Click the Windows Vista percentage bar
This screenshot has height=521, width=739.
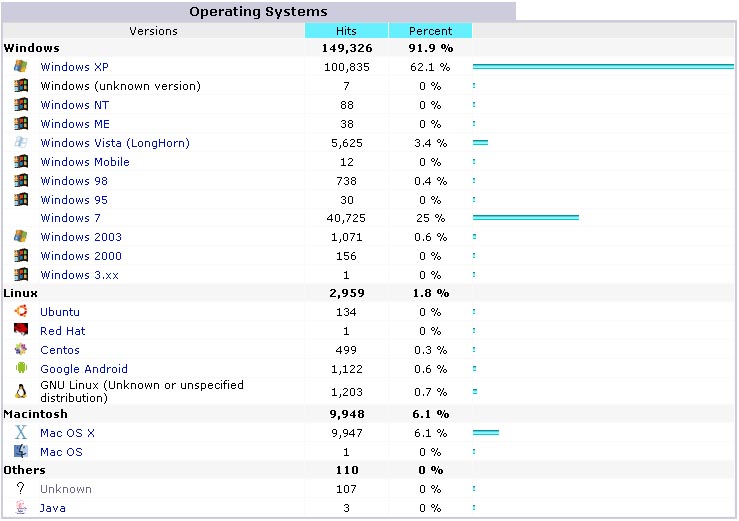[x=480, y=142]
